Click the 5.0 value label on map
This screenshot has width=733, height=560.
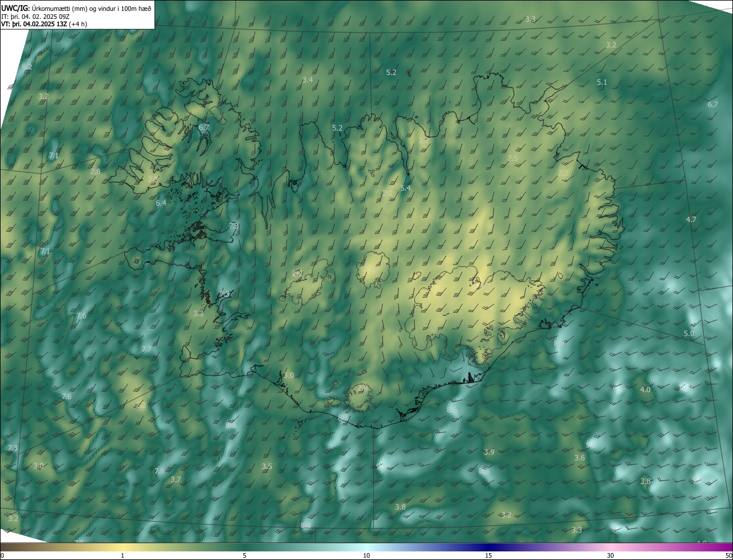click(689, 334)
